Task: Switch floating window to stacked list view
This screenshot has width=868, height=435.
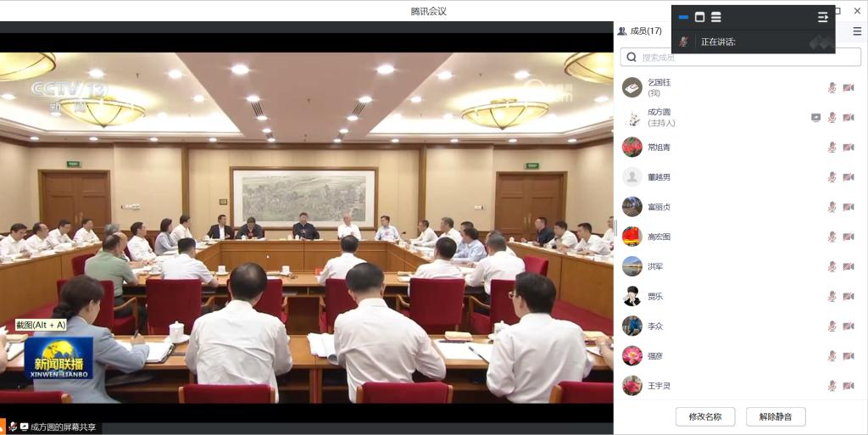Action: click(x=716, y=17)
